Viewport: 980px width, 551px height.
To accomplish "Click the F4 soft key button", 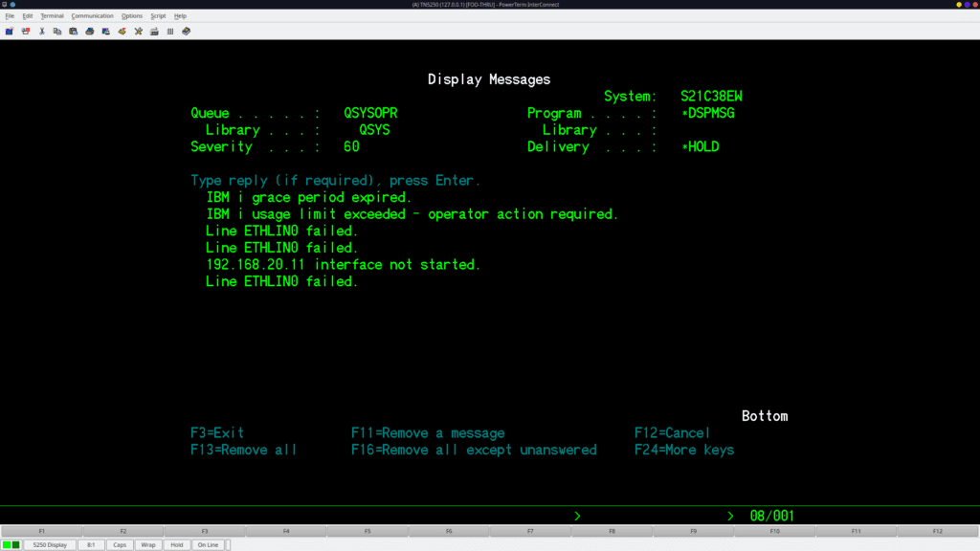I will [x=286, y=531].
